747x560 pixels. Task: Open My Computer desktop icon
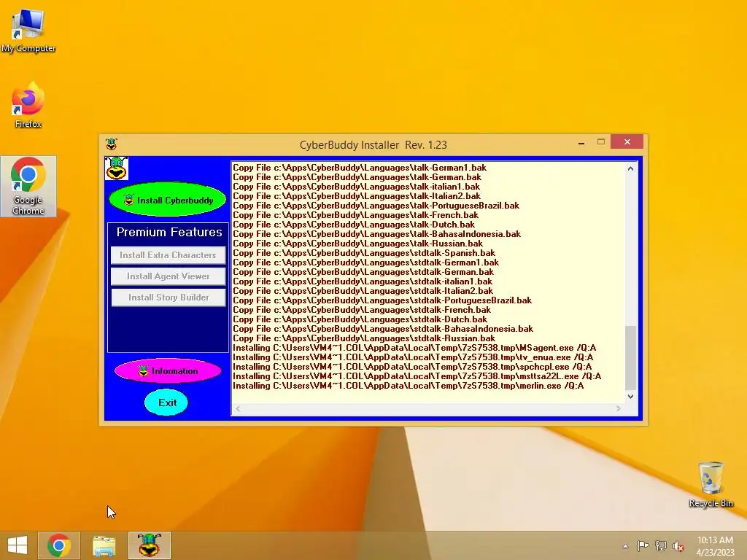click(28, 30)
